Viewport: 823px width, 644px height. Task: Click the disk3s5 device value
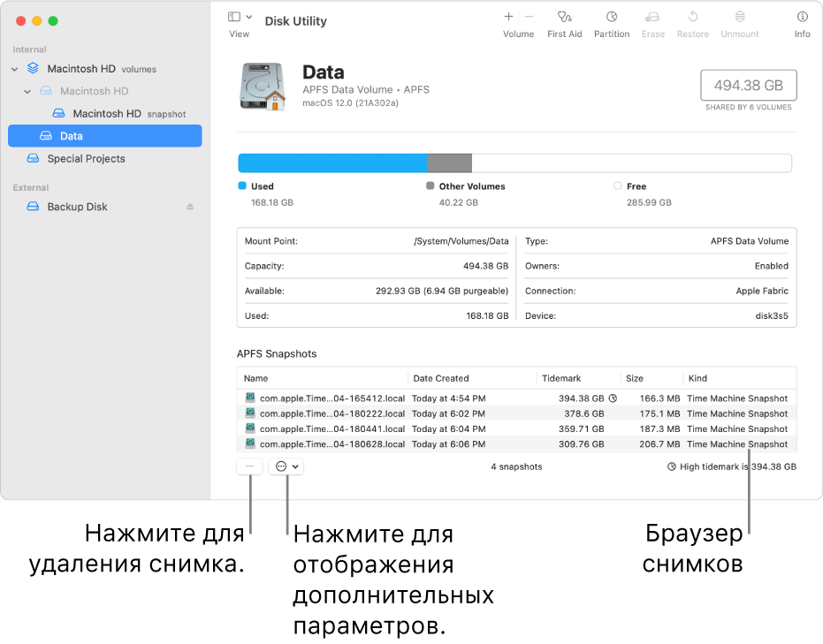[x=772, y=315]
